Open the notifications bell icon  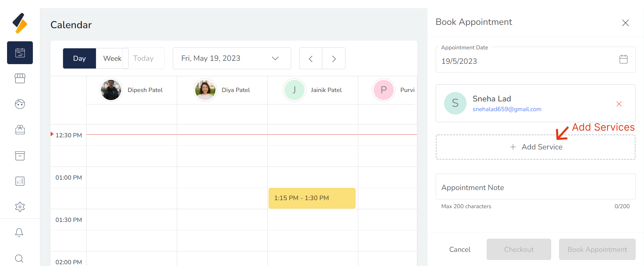[19, 233]
